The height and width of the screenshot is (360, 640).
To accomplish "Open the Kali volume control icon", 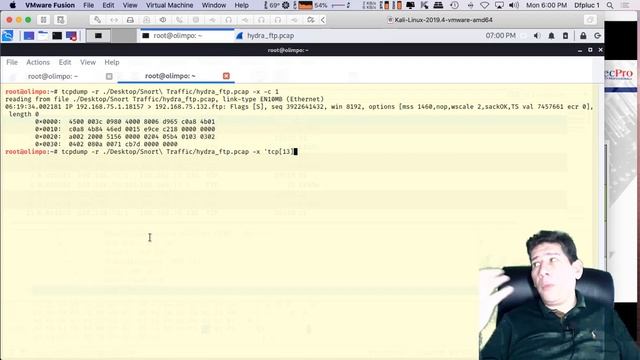I will pos(537,36).
